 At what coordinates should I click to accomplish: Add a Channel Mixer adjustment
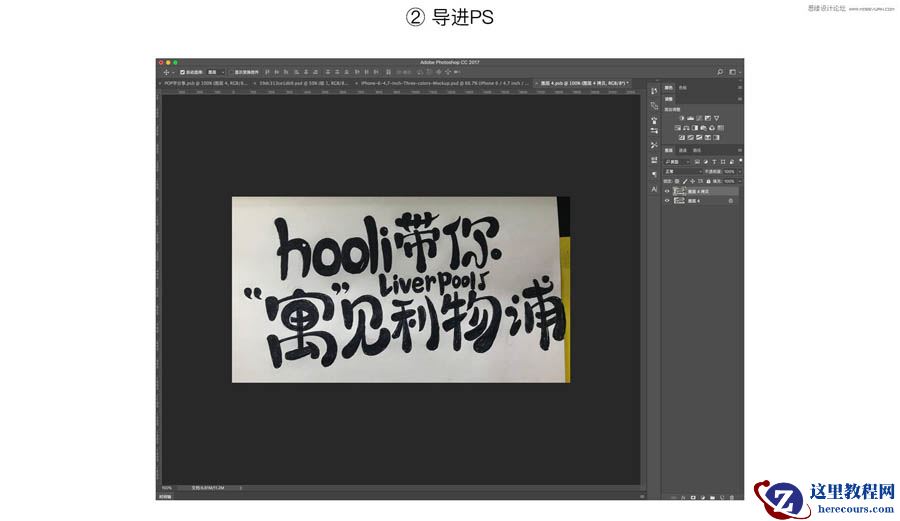(712, 128)
